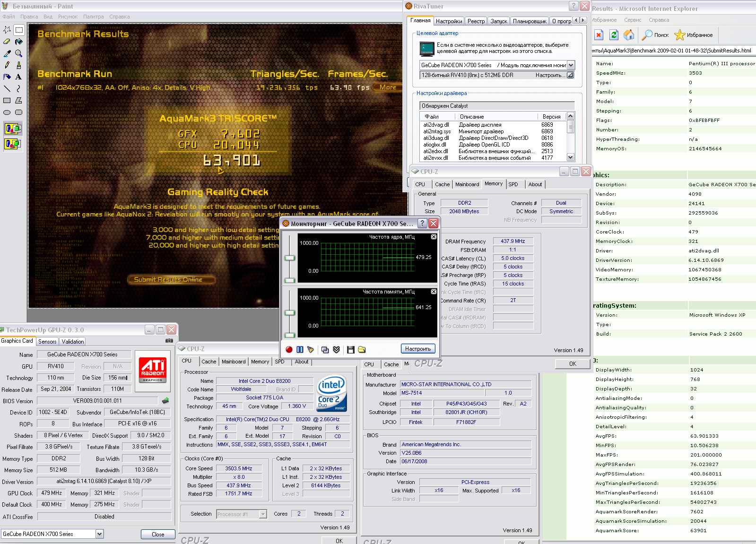Select the Text tool in Paint
Viewport: 756px width, 544px height.
(x=19, y=77)
